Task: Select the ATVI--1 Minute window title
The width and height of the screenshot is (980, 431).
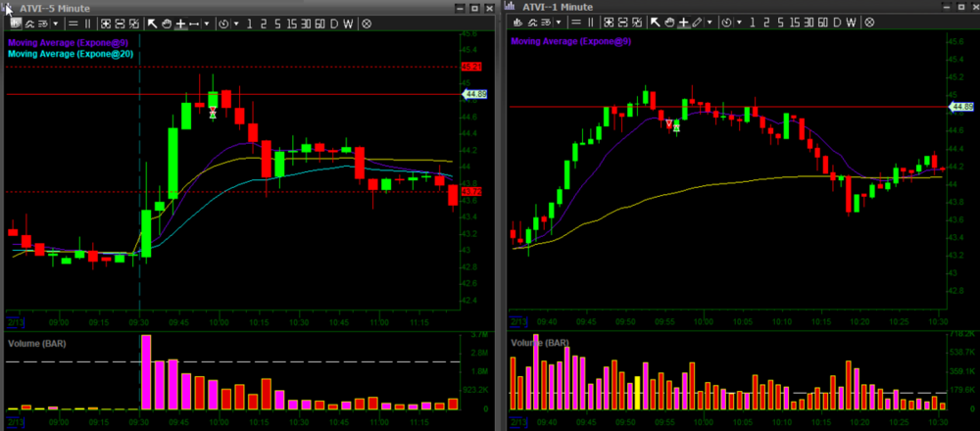Action: (x=558, y=8)
